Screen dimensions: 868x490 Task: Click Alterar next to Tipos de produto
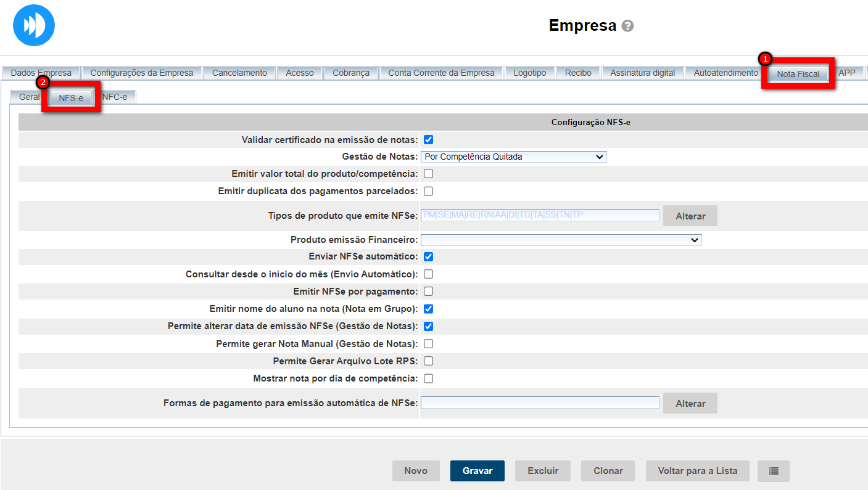tap(690, 216)
